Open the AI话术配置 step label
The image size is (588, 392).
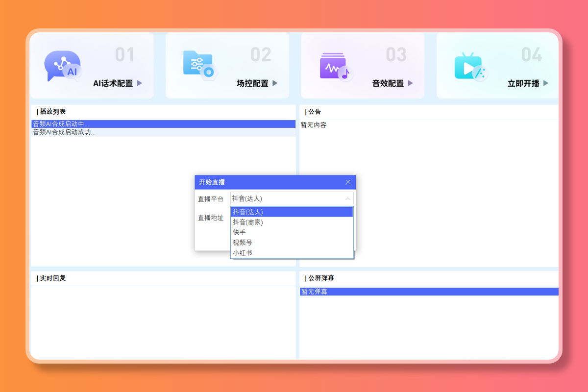pos(113,83)
